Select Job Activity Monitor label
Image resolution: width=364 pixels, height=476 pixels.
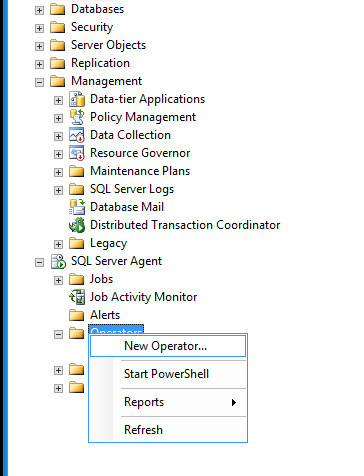click(143, 297)
